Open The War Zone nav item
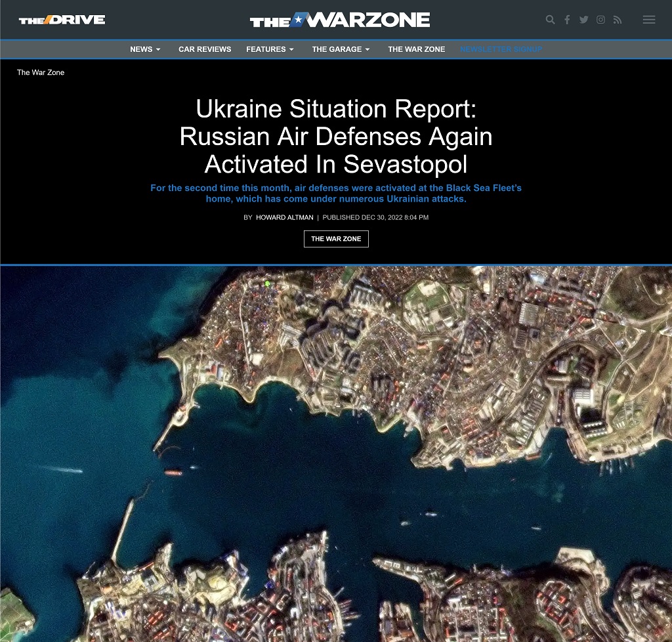Screen dimensions: 672x642 click(417, 49)
